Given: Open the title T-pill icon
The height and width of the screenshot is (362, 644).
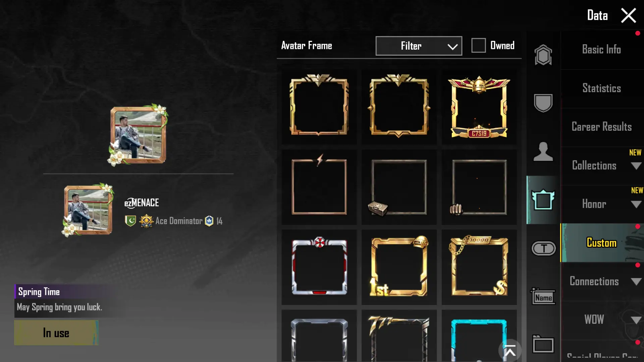Looking at the screenshot, I should click(543, 248).
